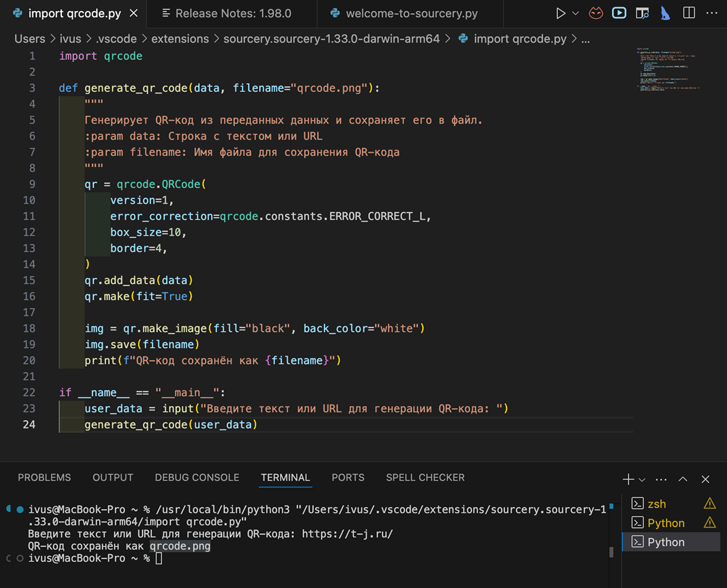Click blue command decoration dot in terminal

[x=20, y=510]
